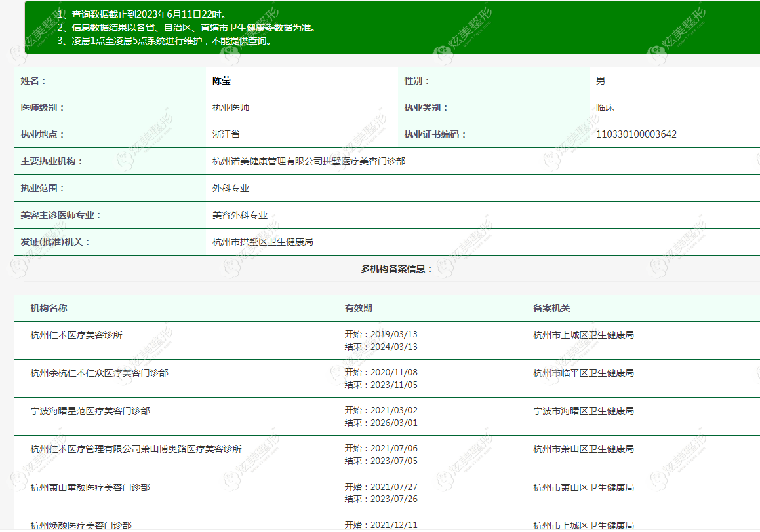Viewport: 760px width, 532px height.
Task: Click the 美容外科专业 specialty value
Action: [x=240, y=215]
